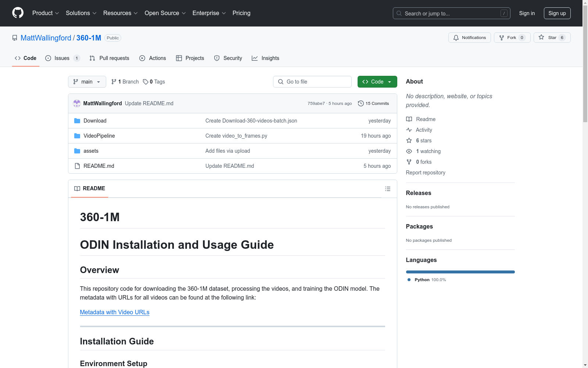
Task: Open the Resources dropdown
Action: (121, 13)
